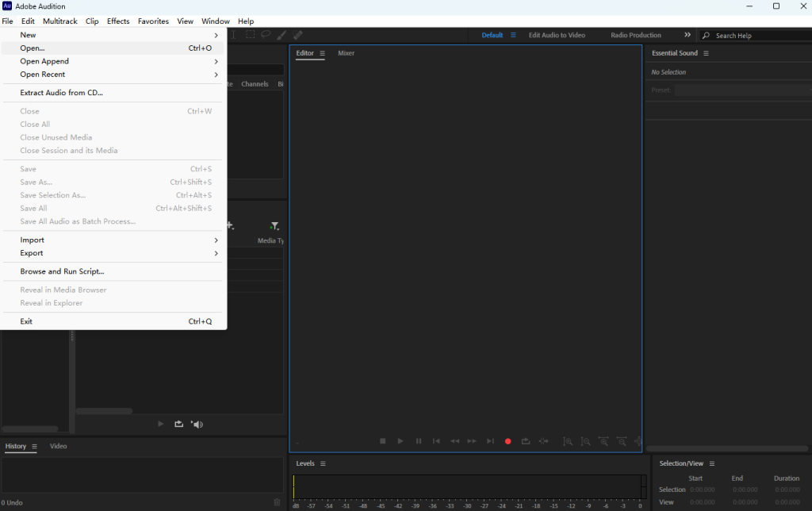Open the Essential Sound Preset dropdown
The image size is (812, 511).
743,90
